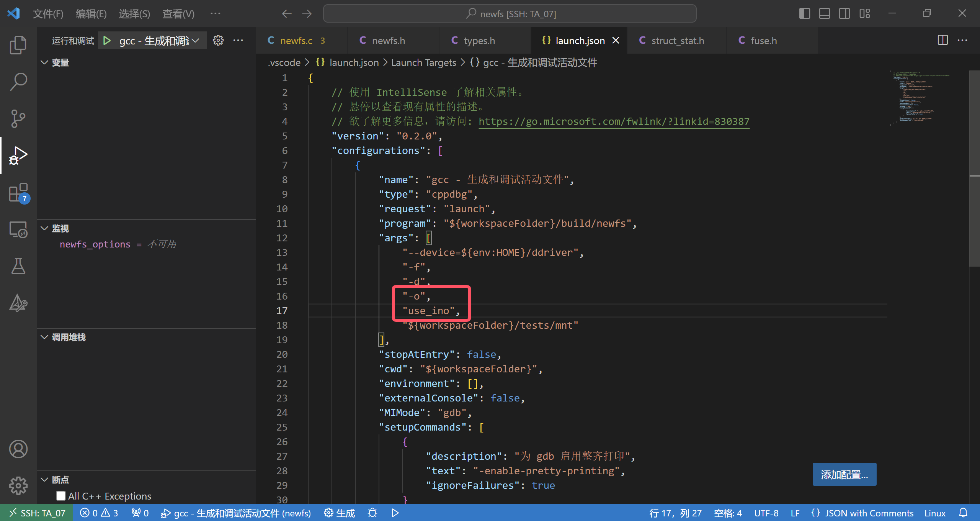
Task: Open the Explorer view in activity bar
Action: [18, 45]
